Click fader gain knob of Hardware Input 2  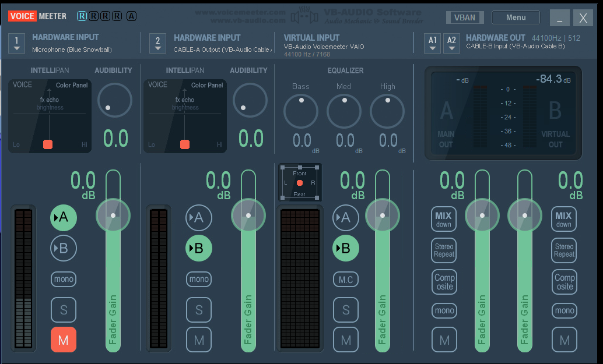pyautogui.click(x=248, y=215)
